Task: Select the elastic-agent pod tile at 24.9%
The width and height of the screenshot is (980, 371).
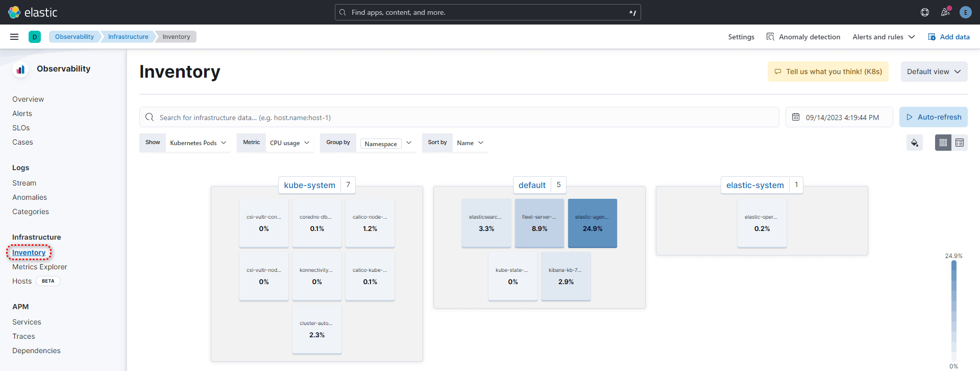Action: click(x=593, y=223)
